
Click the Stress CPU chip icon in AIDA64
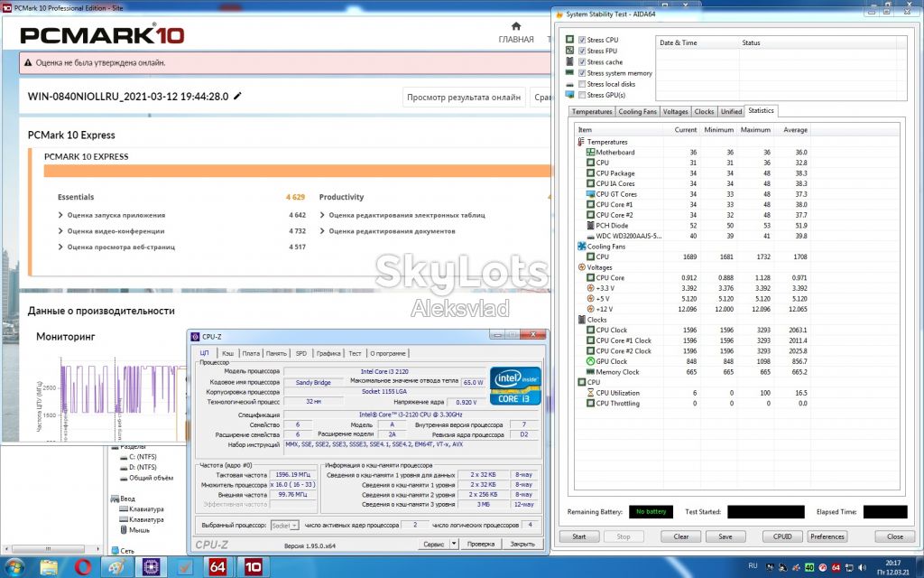pyautogui.click(x=570, y=40)
